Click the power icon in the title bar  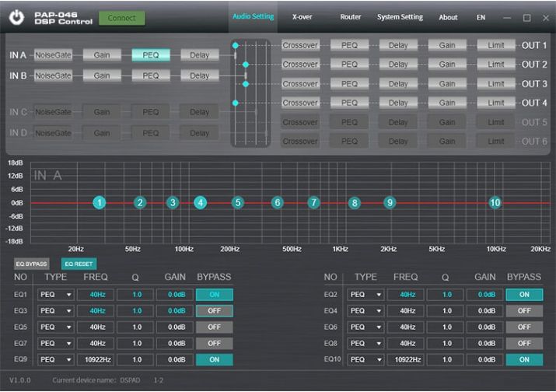coord(16,17)
